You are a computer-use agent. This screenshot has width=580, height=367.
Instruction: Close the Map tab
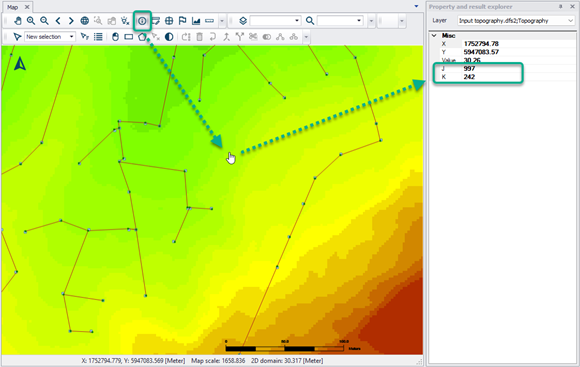coord(27,7)
